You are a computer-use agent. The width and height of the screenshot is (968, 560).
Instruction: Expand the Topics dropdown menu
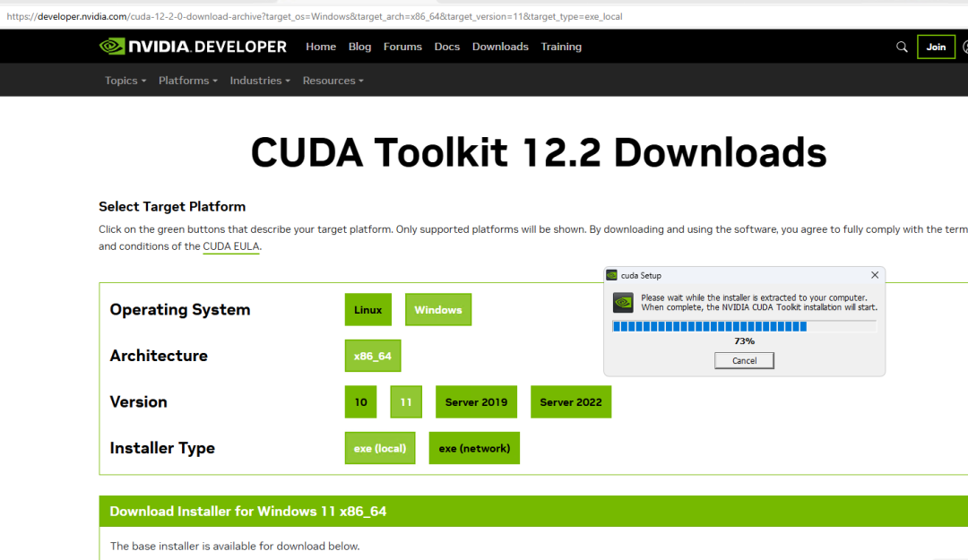[125, 81]
